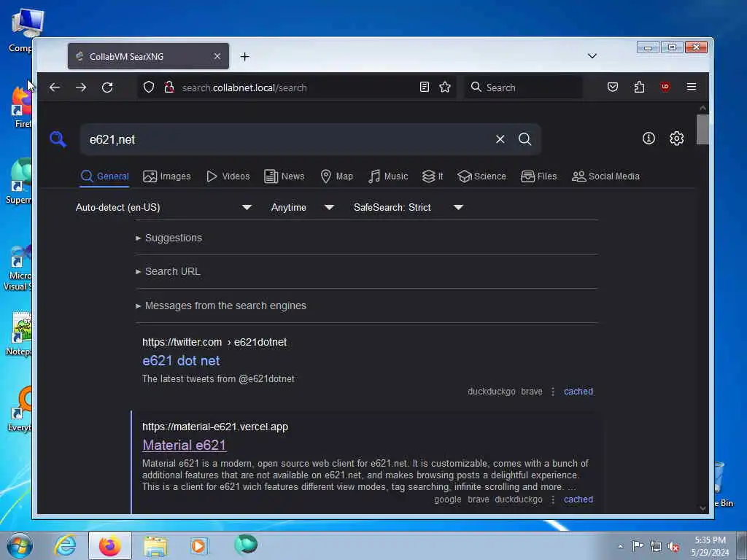Viewport: 747px width, 560px height.
Task: Open the options dots on e621 dot net result
Action: click(553, 392)
